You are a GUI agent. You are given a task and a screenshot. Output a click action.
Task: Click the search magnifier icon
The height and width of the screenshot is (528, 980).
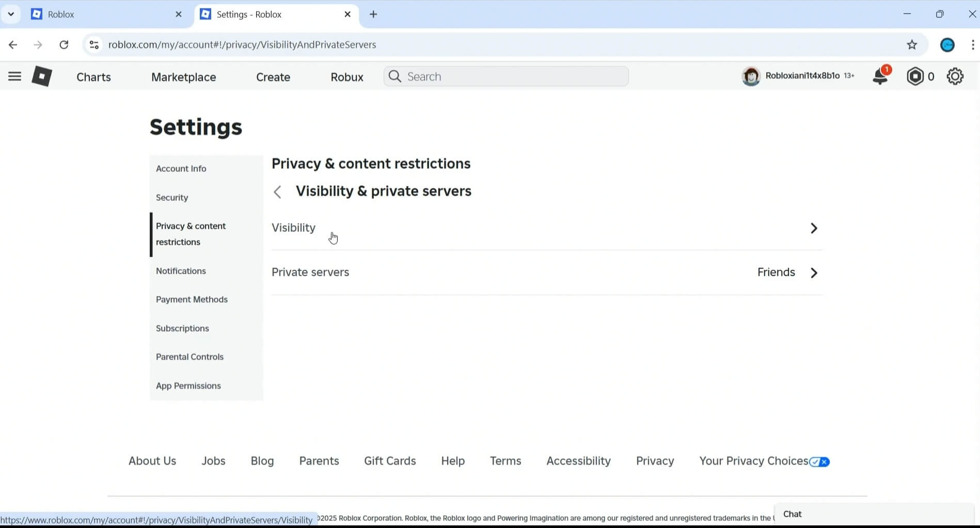[x=395, y=76]
